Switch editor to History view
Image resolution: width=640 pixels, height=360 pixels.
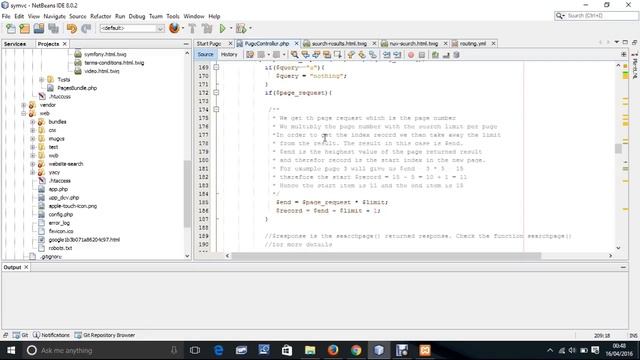point(229,54)
